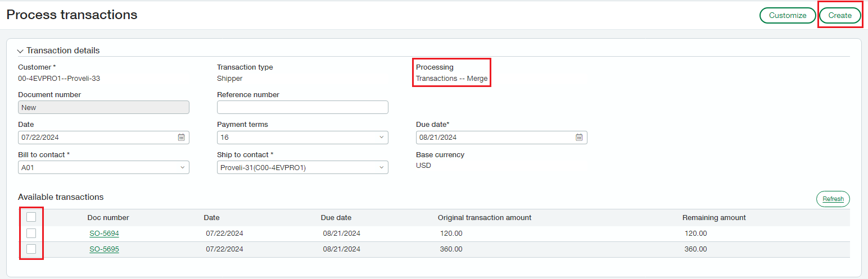Click the Create button
Viewport: 868px width, 279px height.
pyautogui.click(x=840, y=16)
